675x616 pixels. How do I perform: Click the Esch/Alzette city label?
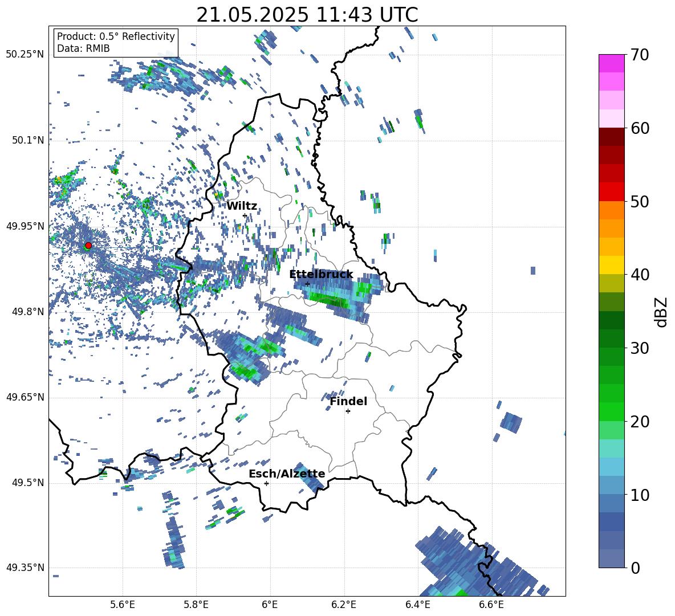tap(287, 474)
